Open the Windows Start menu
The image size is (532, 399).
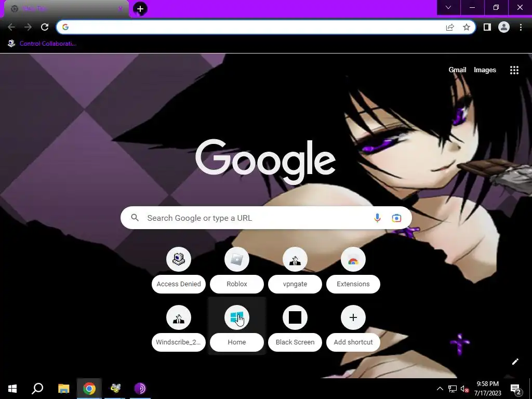click(12, 389)
